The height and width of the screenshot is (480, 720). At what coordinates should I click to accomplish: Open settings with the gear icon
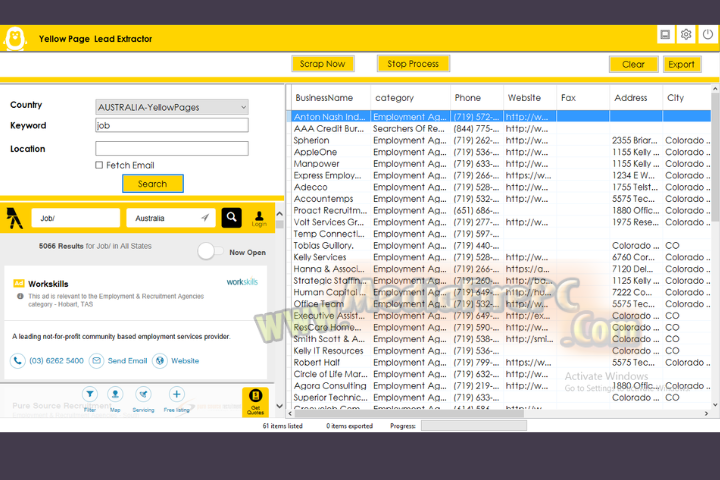686,34
